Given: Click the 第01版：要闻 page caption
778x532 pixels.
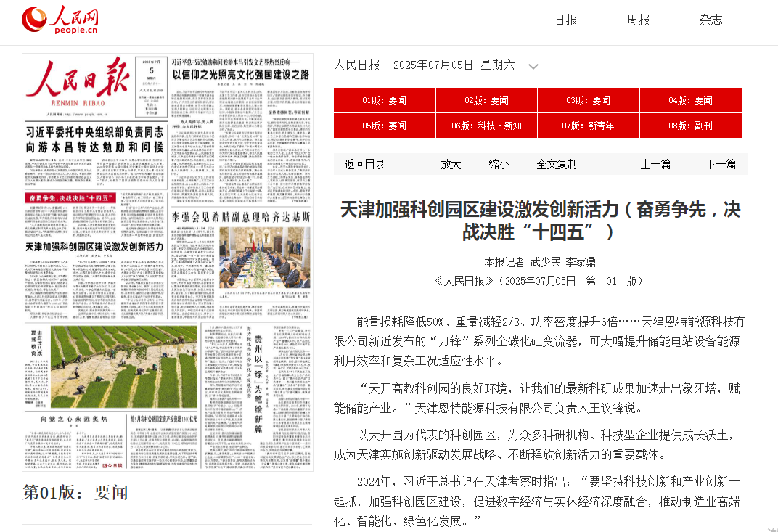Looking at the screenshot, I should coord(75,492).
